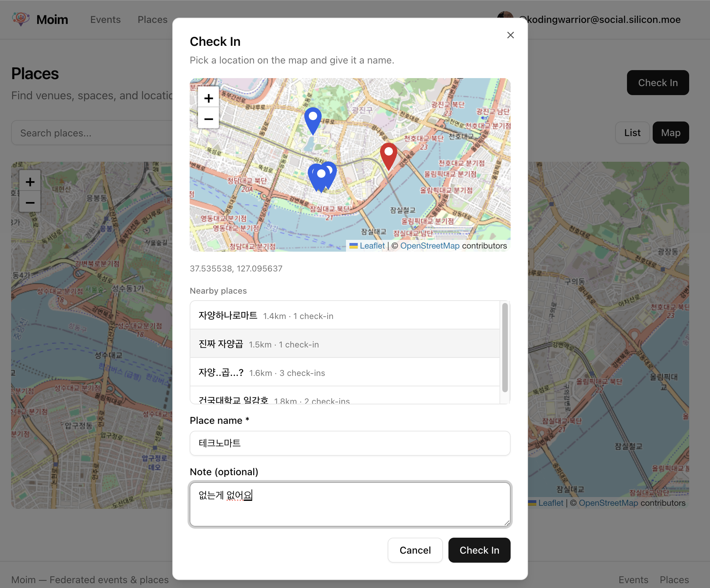Viewport: 710px width, 588px height.
Task: Open the Events navigation item
Action: click(x=105, y=19)
